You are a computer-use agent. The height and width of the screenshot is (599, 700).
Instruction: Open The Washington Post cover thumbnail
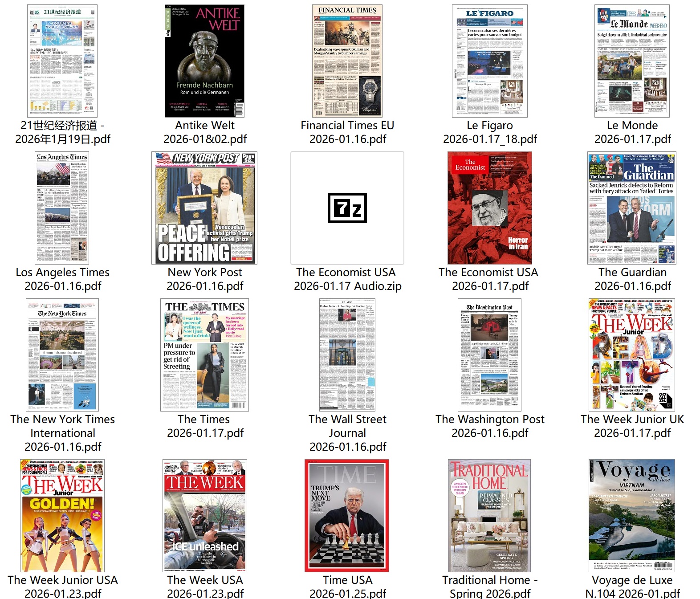tap(489, 355)
